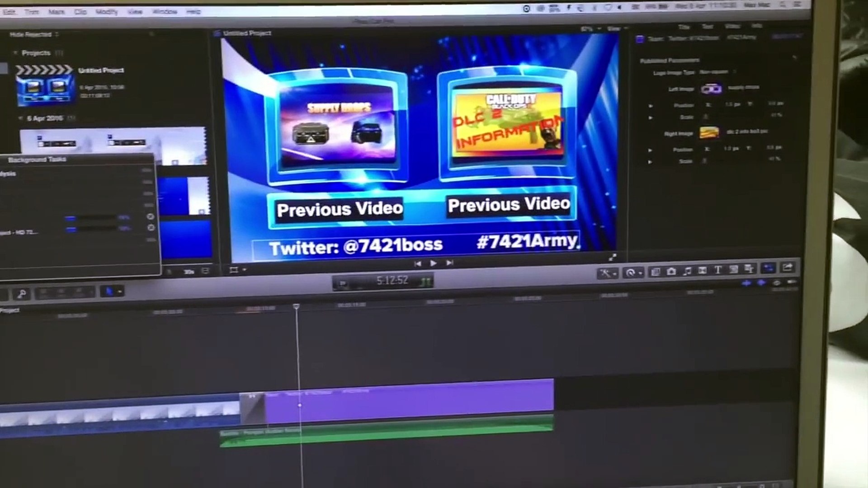Viewport: 868px width, 488px height.
Task: Select the purple title clip in timeline
Action: click(x=409, y=401)
